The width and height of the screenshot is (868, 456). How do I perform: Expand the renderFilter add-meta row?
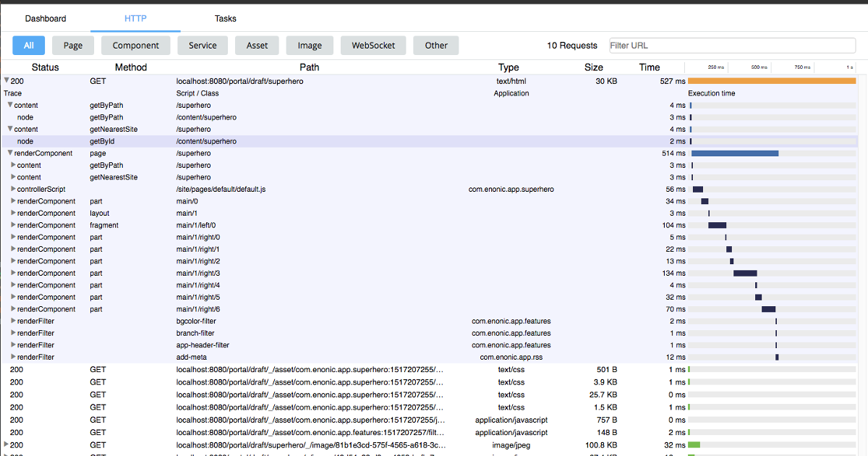coord(13,357)
